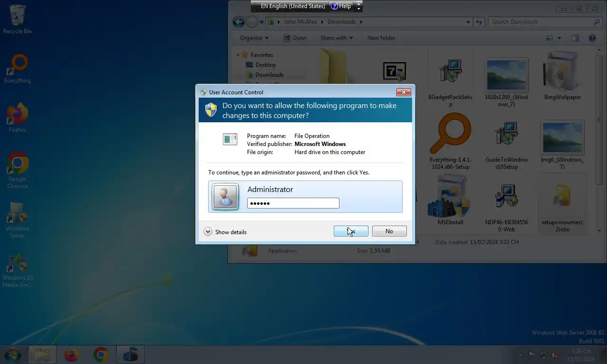The width and height of the screenshot is (607, 364).
Task: Click the volume tray icon
Action: 554,355
